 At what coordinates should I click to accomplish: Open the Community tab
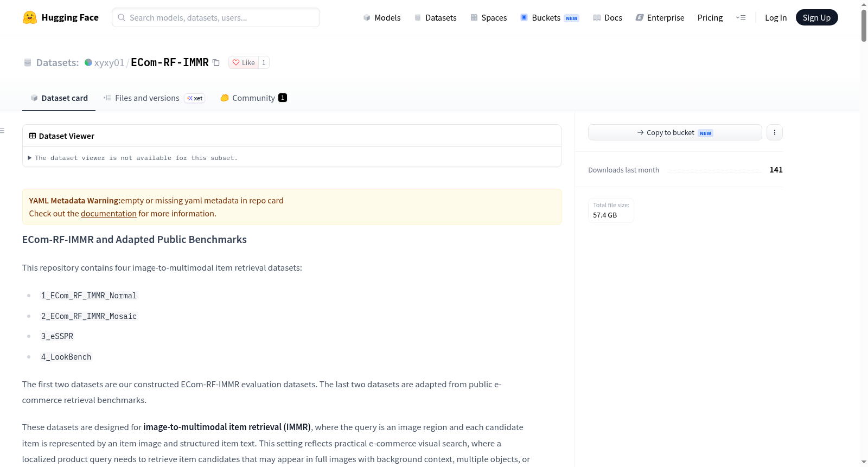pyautogui.click(x=253, y=98)
